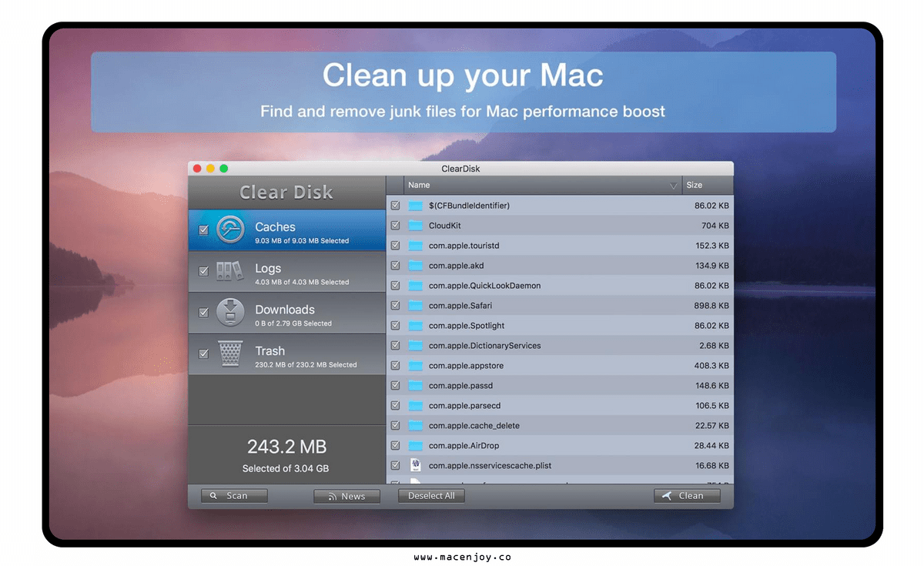This screenshot has height=566, width=924.
Task: Uncheck the Caches category checkbox
Action: (x=203, y=230)
